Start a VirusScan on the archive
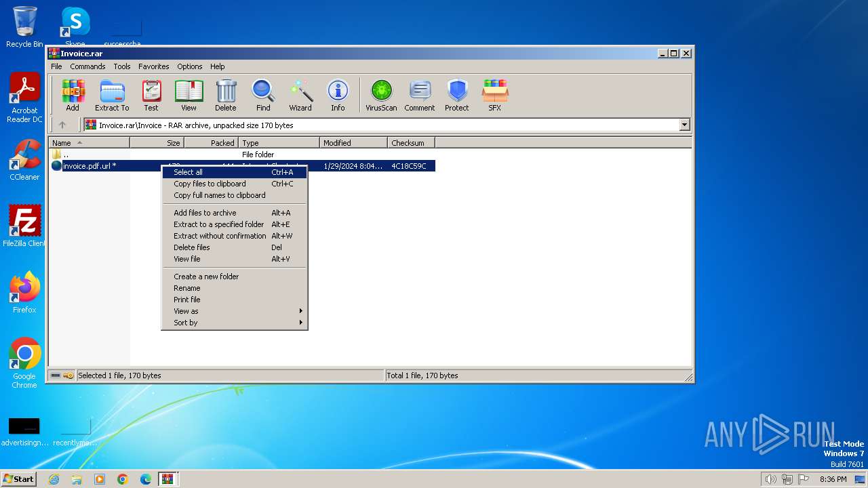This screenshot has height=488, width=868. (x=381, y=95)
